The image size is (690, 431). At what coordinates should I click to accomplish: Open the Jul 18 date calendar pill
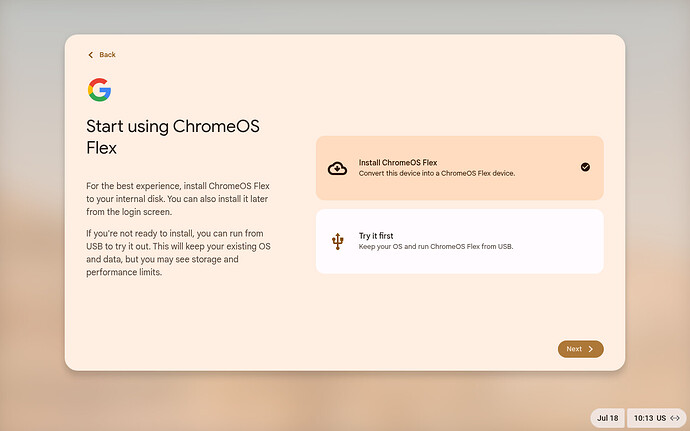coord(607,418)
